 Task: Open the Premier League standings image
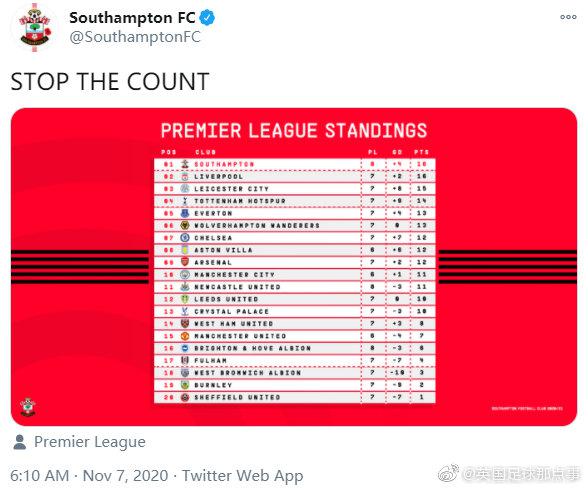pos(294,267)
